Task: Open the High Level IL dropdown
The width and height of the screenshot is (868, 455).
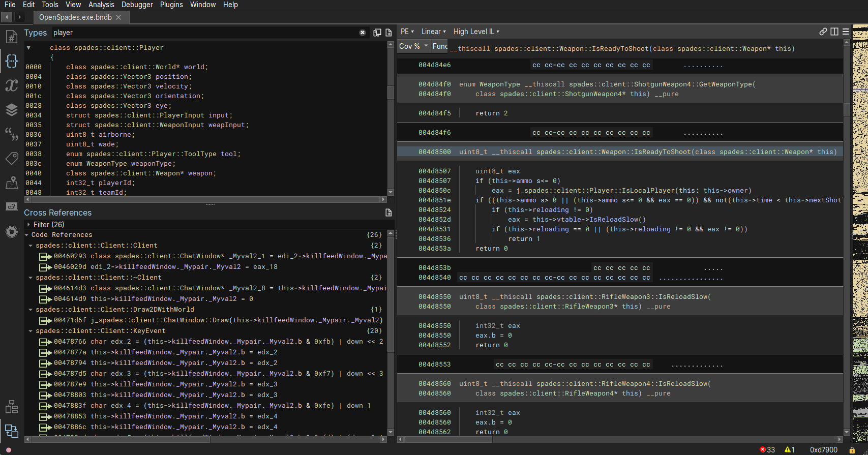Action: [476, 32]
